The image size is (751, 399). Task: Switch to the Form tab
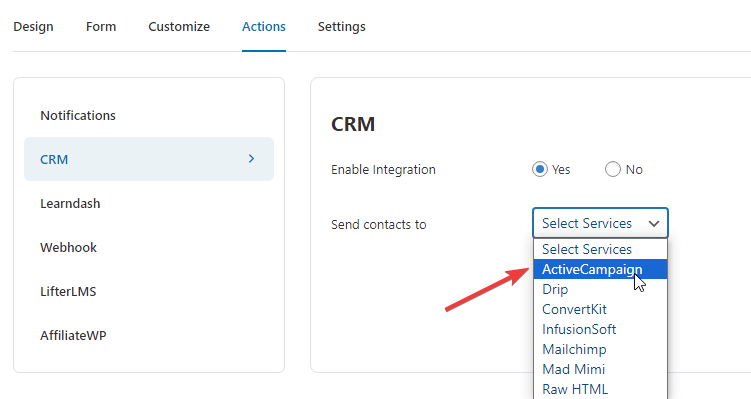coord(101,26)
